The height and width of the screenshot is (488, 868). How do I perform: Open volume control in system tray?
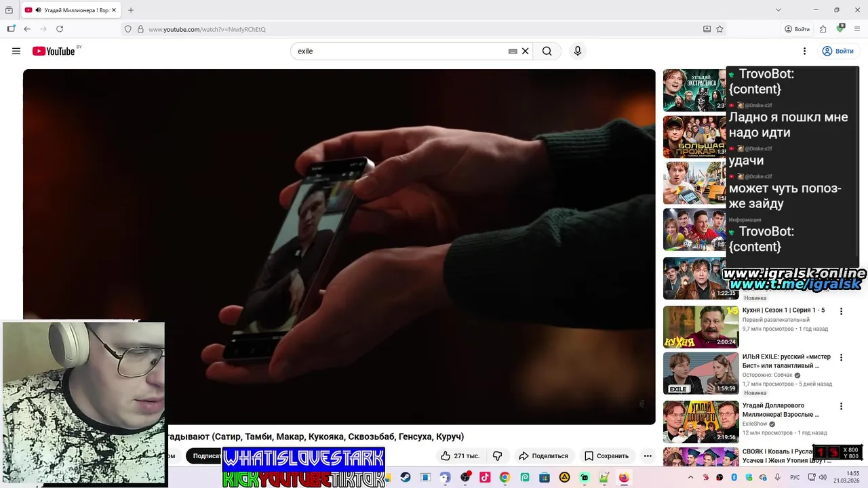[823, 477]
